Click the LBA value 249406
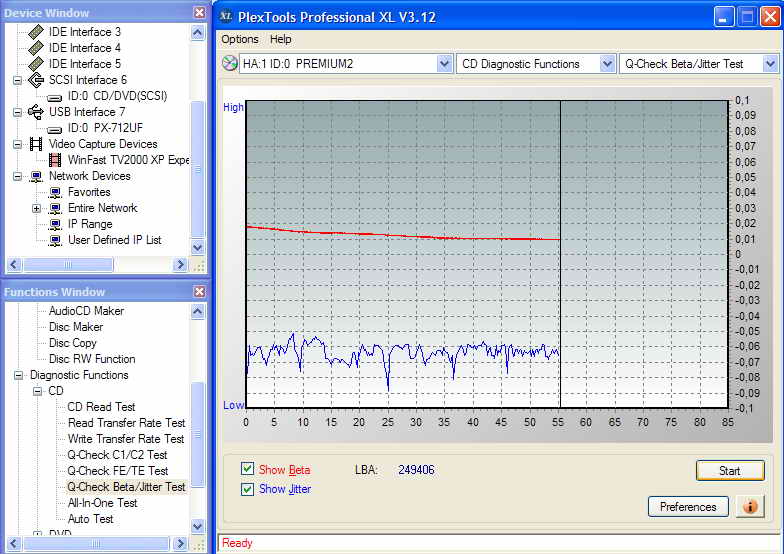The image size is (784, 554). tap(416, 470)
